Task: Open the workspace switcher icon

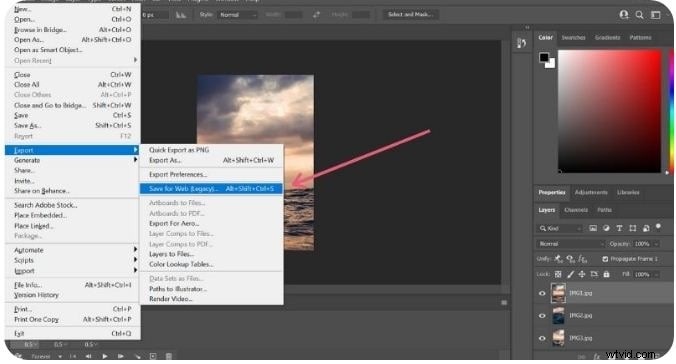Action: [x=656, y=15]
